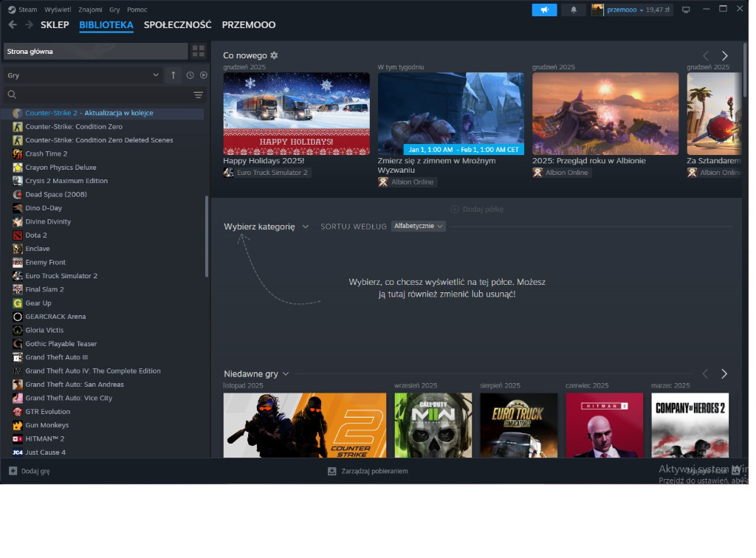Open the Gry library filter dropdown
This screenshot has width=756, height=558.
(x=83, y=75)
